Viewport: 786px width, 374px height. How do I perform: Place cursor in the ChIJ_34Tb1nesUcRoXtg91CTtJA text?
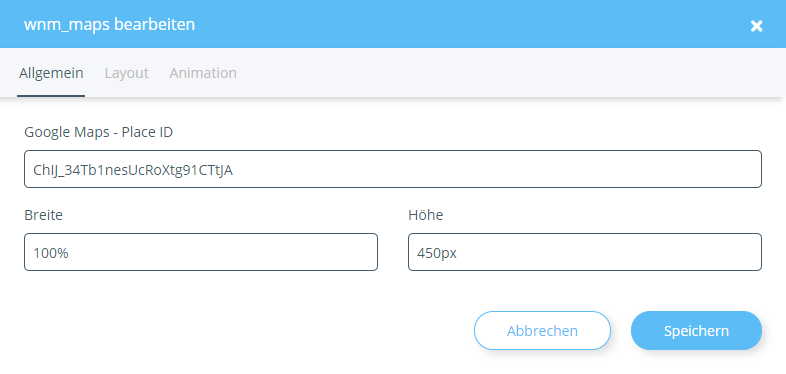[x=133, y=170]
